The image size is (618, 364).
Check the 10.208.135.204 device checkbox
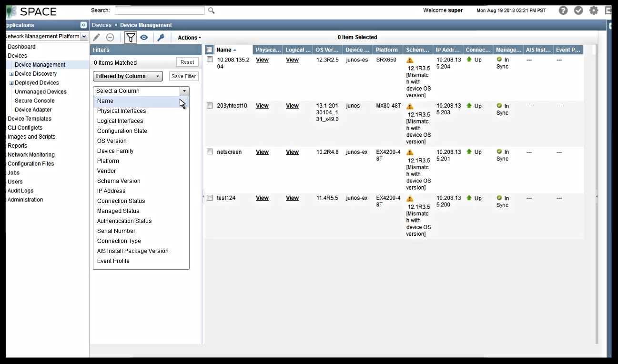point(210,60)
